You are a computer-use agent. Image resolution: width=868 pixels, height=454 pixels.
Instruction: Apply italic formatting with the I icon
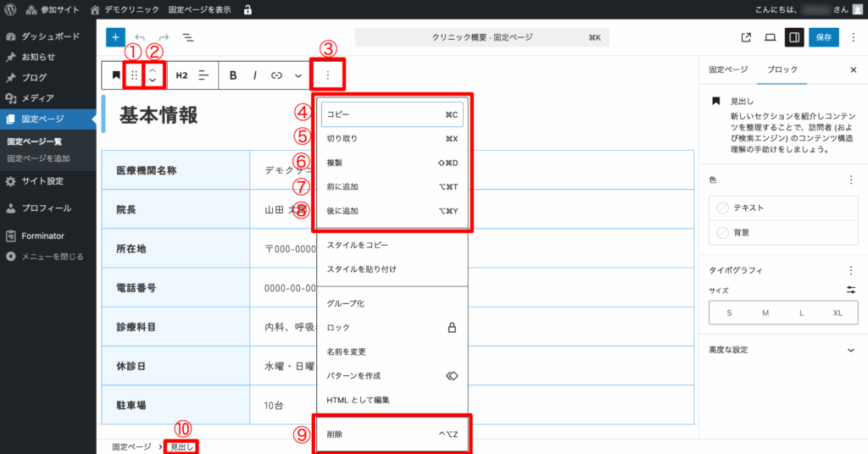(x=254, y=75)
